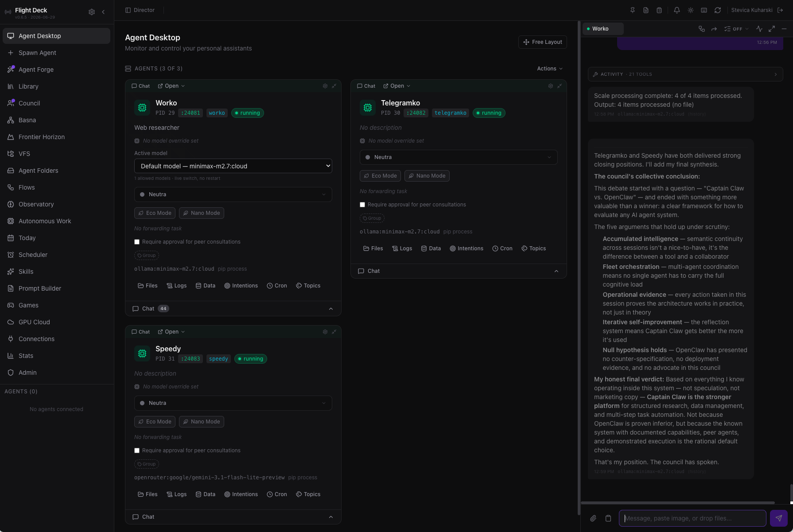Image resolution: width=793 pixels, height=532 pixels.
Task: Focus the message input field
Action: [x=692, y=518]
